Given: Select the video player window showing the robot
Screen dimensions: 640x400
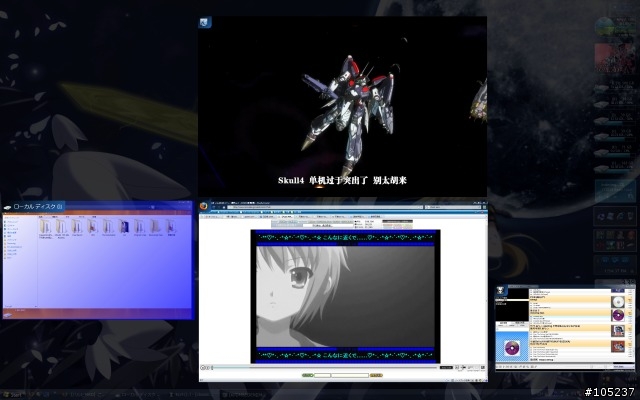Looking at the screenshot, I should [342, 107].
